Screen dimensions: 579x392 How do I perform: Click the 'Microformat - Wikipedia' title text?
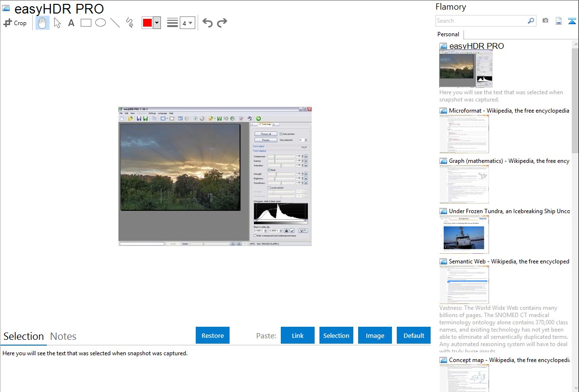point(509,111)
